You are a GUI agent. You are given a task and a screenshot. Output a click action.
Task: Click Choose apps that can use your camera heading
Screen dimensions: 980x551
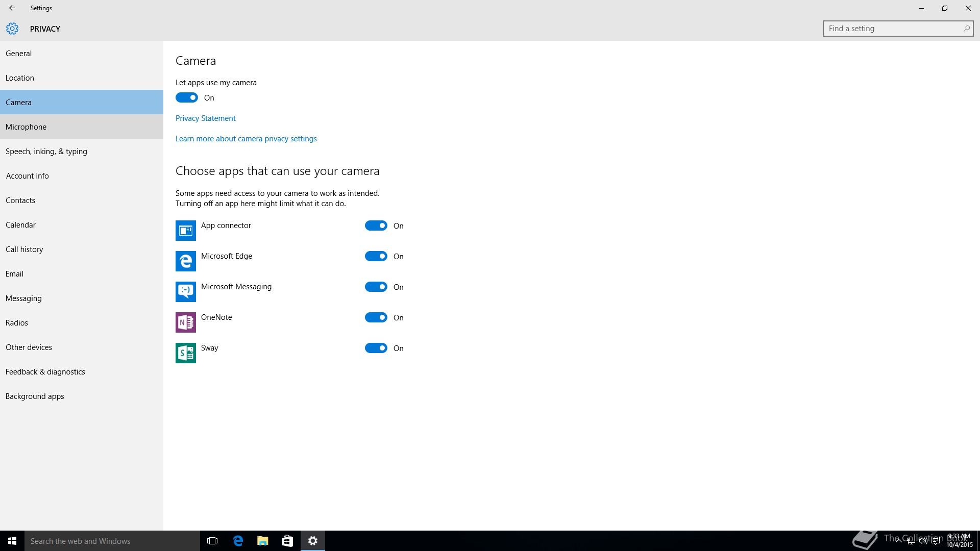pos(278,171)
